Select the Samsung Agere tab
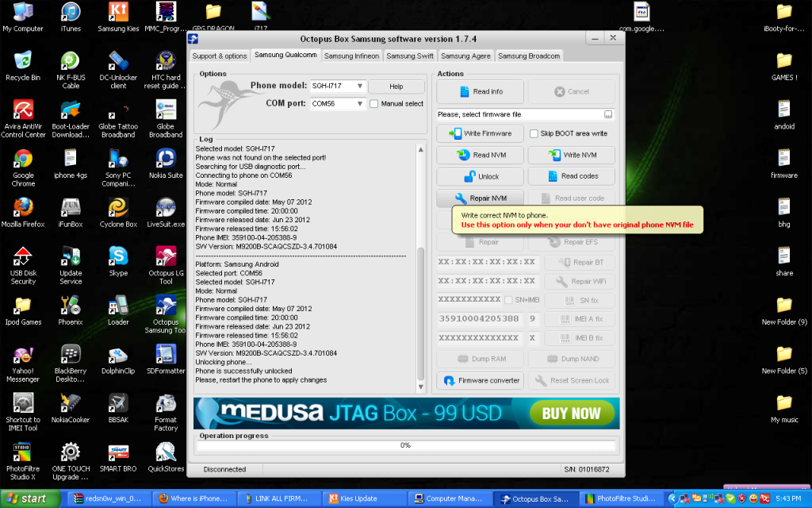The image size is (812, 508). coord(465,56)
